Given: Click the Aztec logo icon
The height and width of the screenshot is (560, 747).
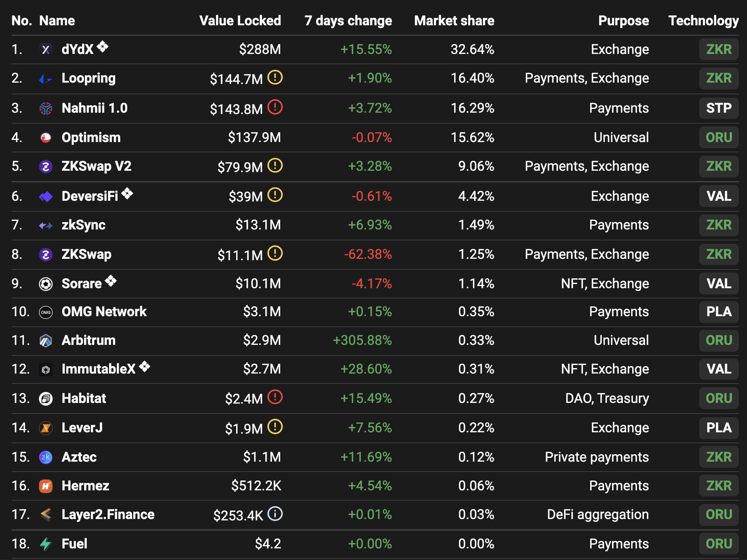Looking at the screenshot, I should (46, 457).
